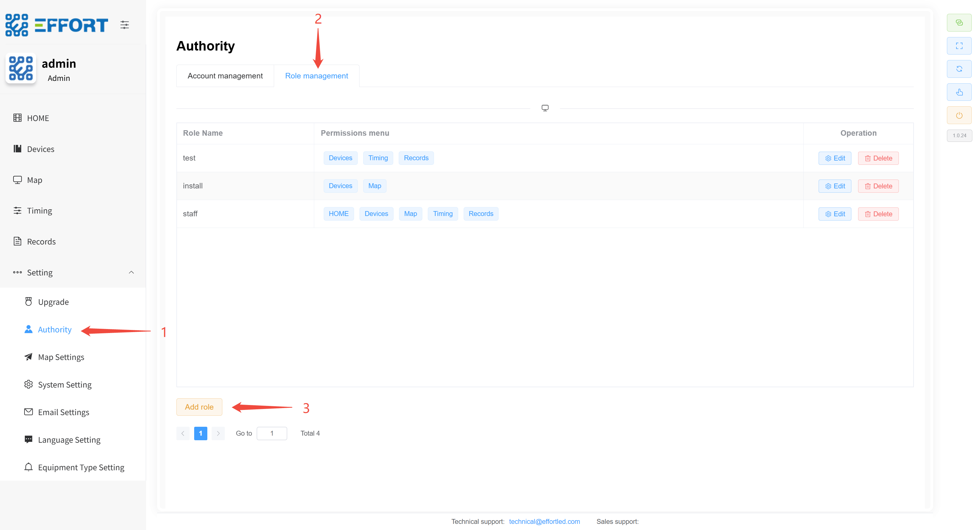Click the orange power logout icon
This screenshot has height=530, width=980.
pyautogui.click(x=959, y=115)
